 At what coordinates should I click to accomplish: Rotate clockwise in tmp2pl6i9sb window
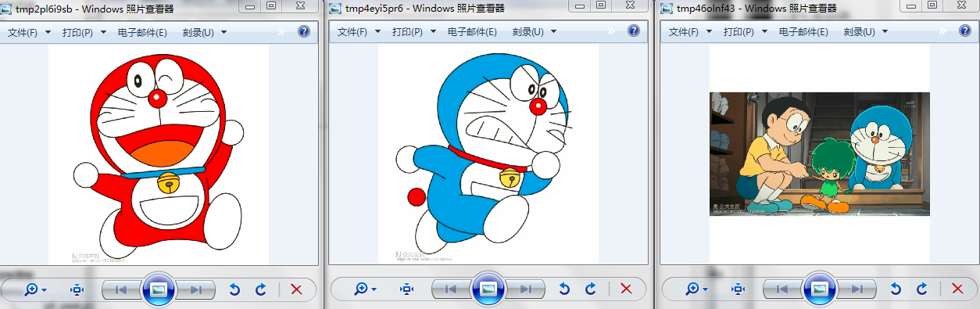pos(261,289)
